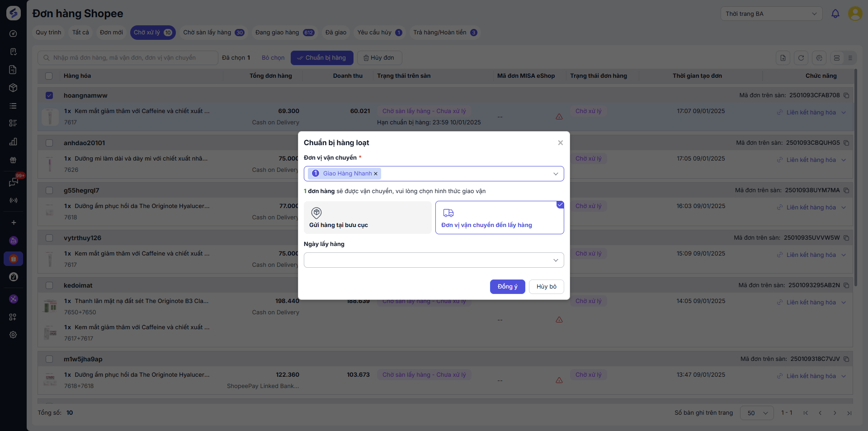Toggle the select-all header checkbox
Viewport: 868px width, 431px height.
[x=49, y=76]
